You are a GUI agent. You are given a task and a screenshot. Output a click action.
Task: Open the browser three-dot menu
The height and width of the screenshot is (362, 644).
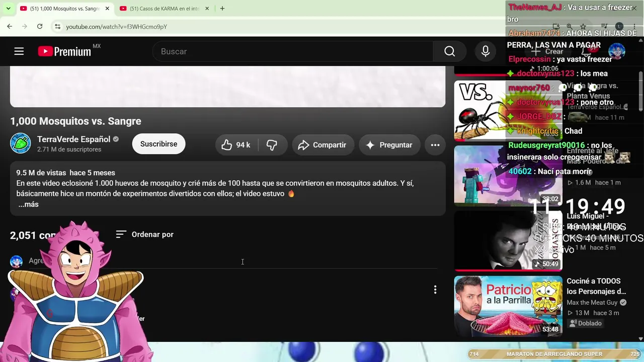coord(633,26)
